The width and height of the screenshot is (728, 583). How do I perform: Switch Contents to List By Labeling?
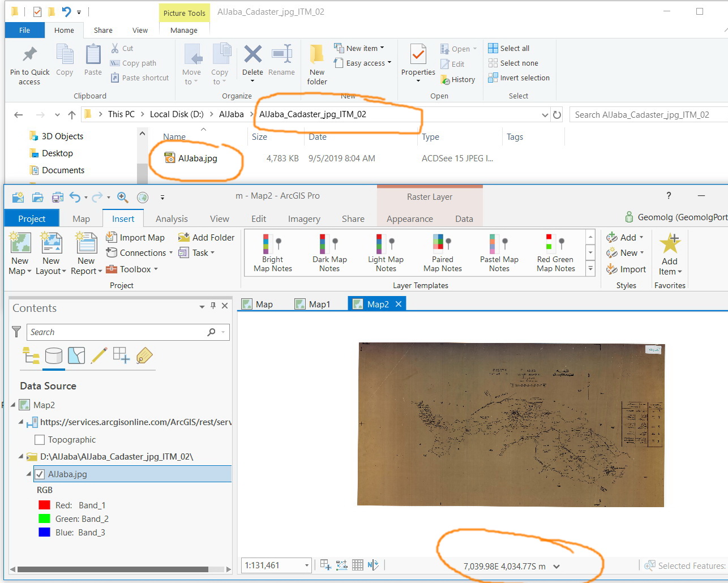pos(144,355)
